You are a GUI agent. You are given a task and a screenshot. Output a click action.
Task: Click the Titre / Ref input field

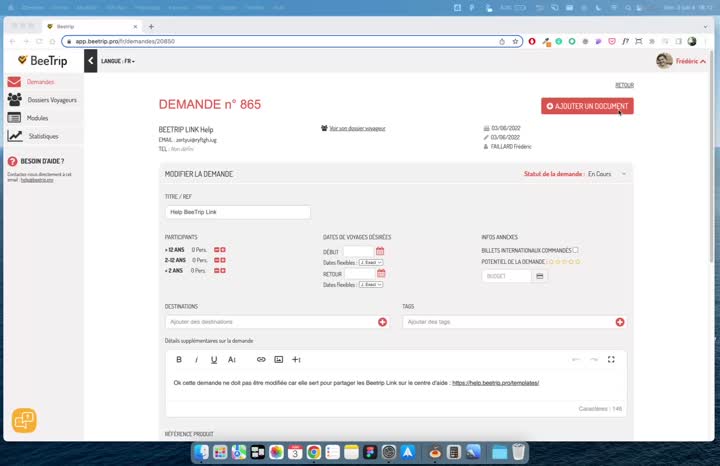237,212
